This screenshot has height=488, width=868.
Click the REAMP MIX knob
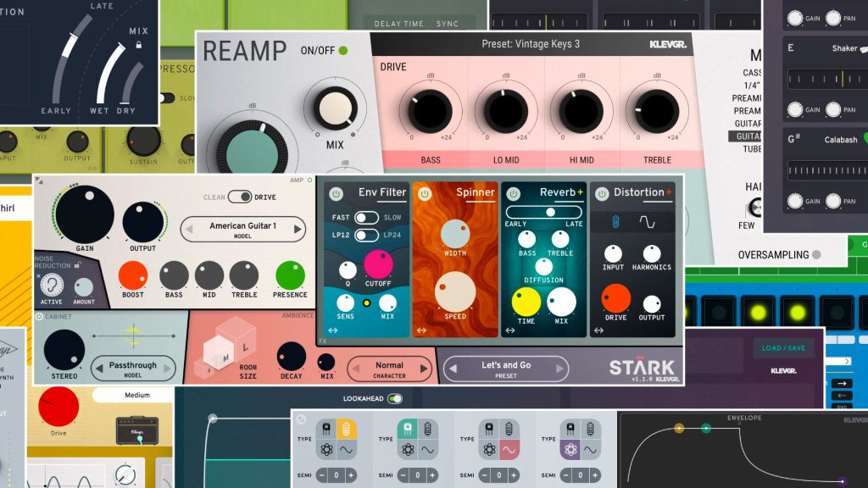(334, 108)
